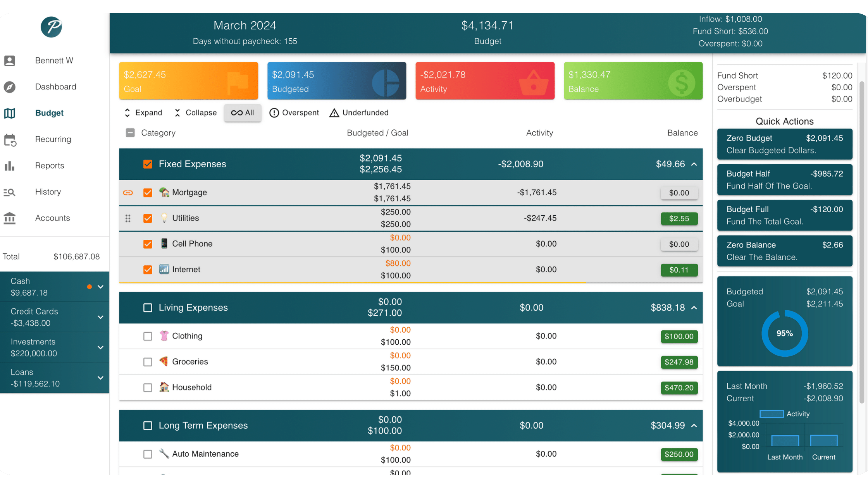This screenshot has width=868, height=488.
Task: Click the 95% budgeted progress ring
Action: [784, 333]
